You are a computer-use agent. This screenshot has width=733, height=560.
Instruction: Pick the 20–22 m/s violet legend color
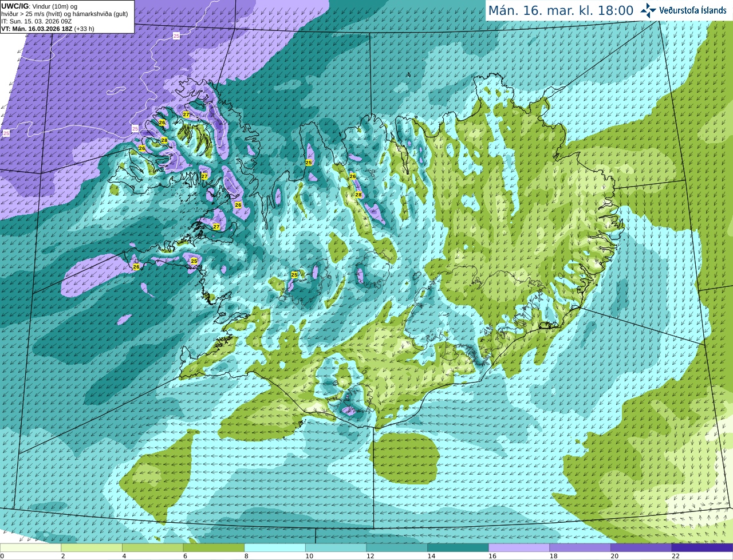pos(641,547)
